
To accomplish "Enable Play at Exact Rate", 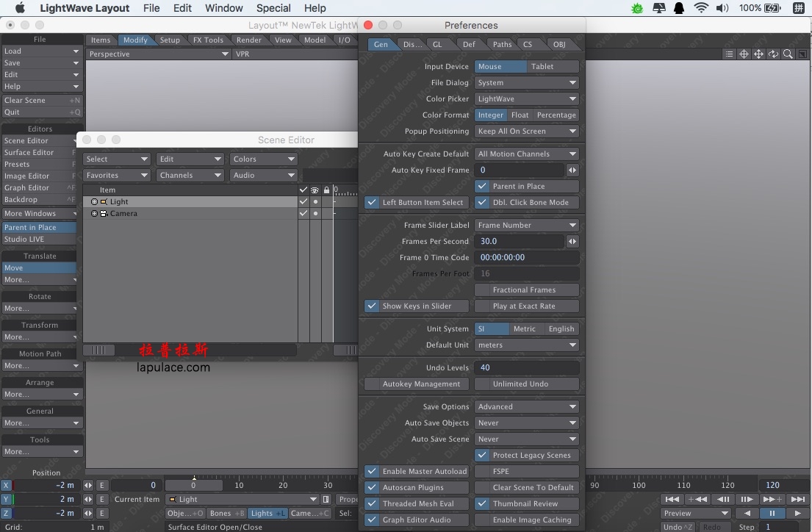I will (x=527, y=306).
